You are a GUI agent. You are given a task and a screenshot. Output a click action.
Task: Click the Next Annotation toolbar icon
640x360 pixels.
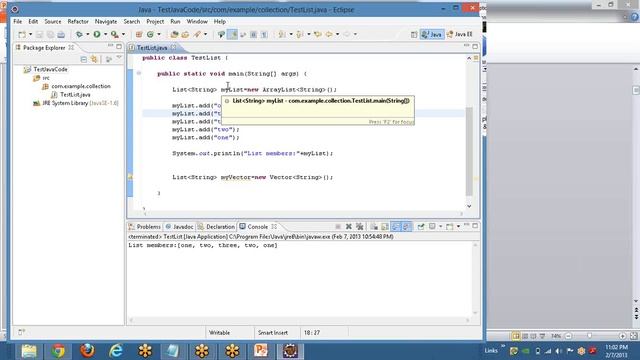pyautogui.click(x=282, y=35)
